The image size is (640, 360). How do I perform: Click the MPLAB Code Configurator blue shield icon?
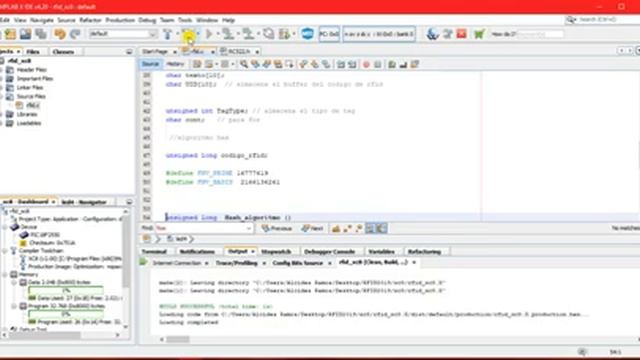click(x=307, y=34)
